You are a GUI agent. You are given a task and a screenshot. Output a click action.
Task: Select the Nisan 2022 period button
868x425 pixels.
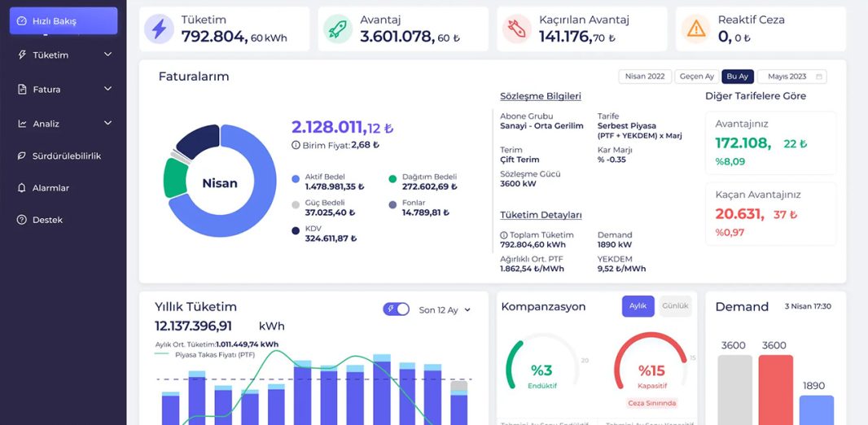click(x=645, y=77)
